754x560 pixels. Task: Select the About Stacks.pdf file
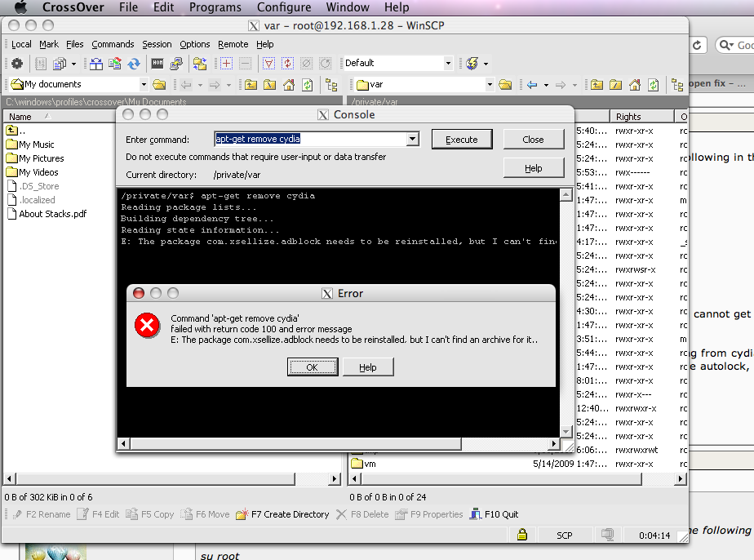coord(47,214)
